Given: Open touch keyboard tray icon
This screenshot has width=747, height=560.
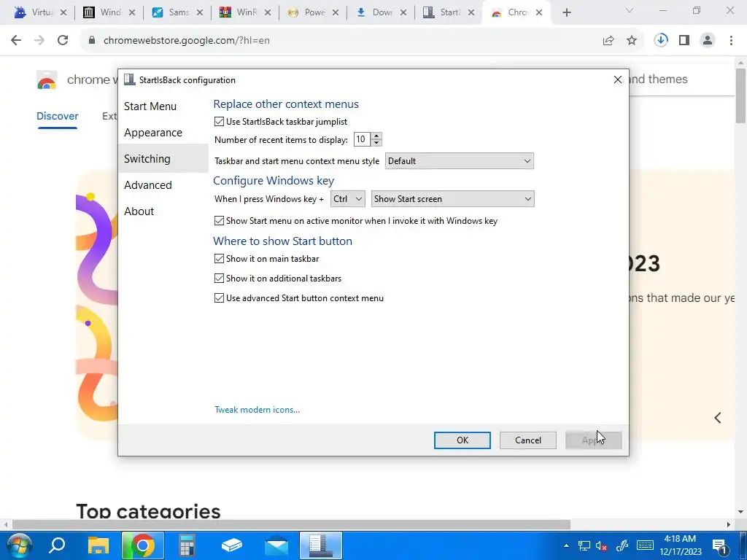Looking at the screenshot, I should [x=645, y=545].
